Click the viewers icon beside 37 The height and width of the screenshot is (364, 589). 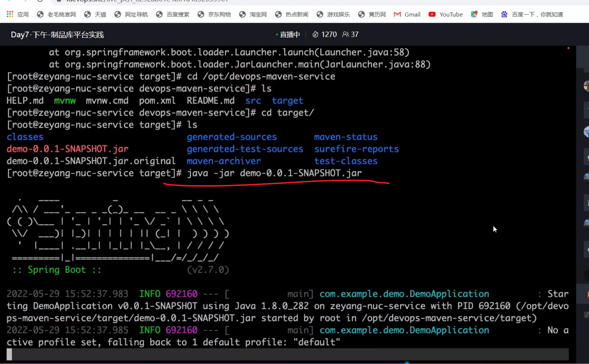pyautogui.click(x=345, y=35)
